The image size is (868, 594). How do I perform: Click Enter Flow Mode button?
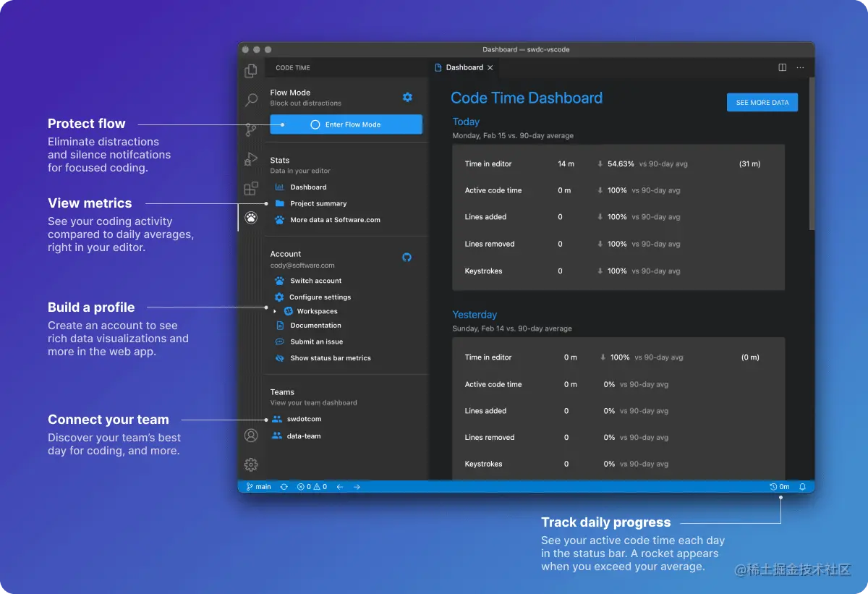(346, 124)
